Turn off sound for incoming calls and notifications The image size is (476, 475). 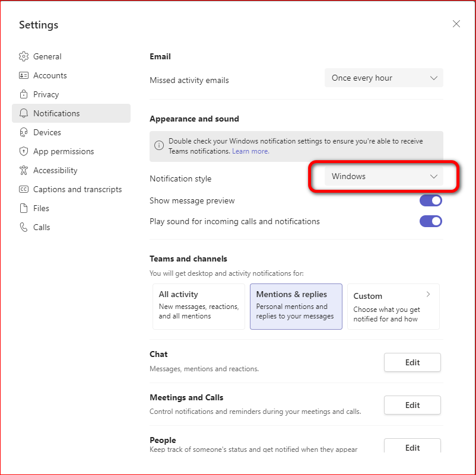coord(431,221)
